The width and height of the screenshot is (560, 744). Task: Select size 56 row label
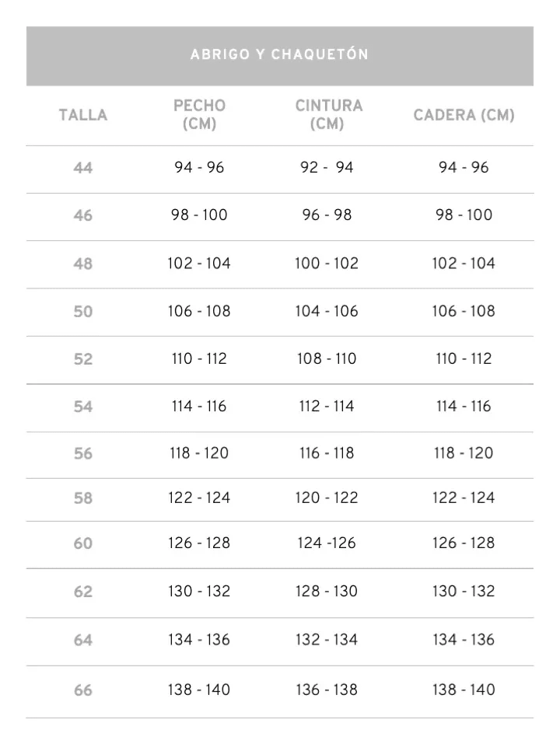(x=82, y=454)
